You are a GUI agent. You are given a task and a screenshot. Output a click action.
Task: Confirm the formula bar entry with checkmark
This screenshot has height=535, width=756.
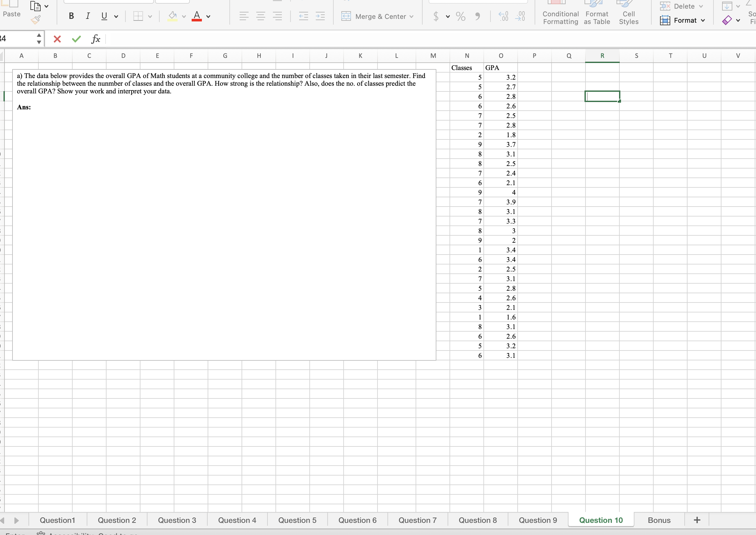(76, 39)
